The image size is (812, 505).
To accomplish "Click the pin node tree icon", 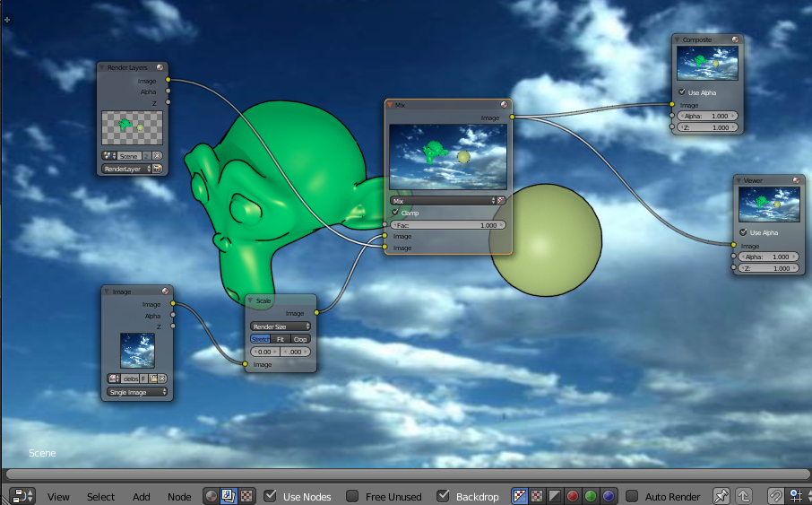I will coord(721,496).
